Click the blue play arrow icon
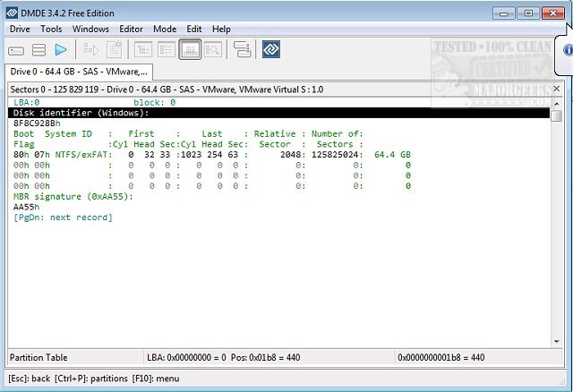The height and width of the screenshot is (392, 573). tap(61, 50)
